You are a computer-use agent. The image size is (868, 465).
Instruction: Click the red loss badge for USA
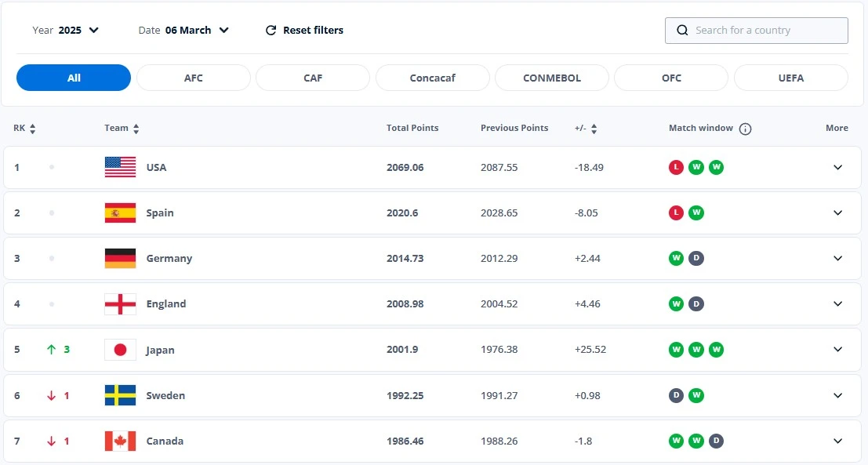click(x=676, y=167)
